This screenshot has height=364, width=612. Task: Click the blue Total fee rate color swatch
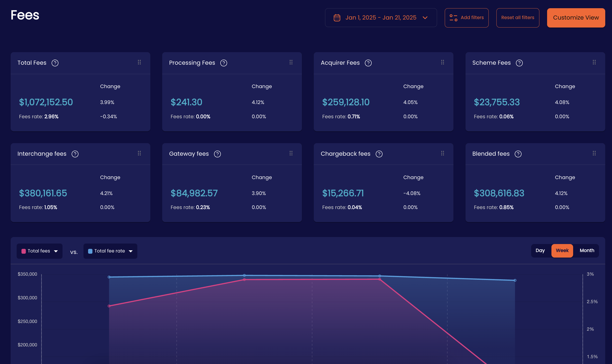tap(90, 251)
